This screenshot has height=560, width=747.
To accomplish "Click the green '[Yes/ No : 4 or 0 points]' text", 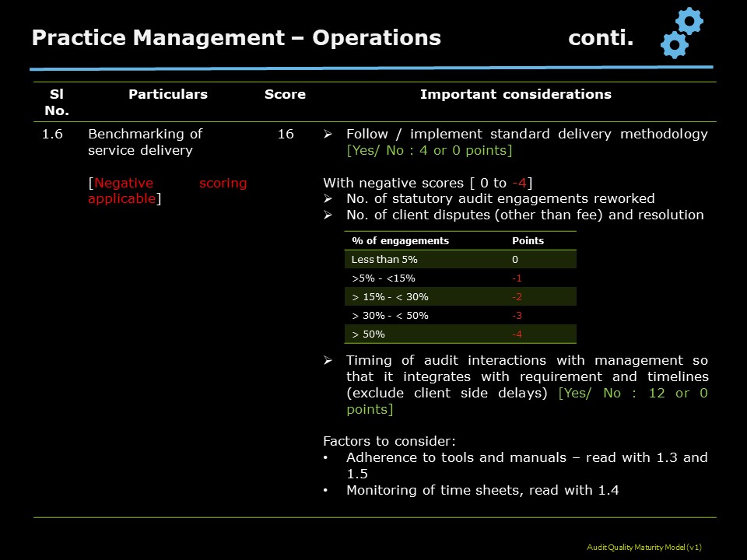I will tap(430, 150).
